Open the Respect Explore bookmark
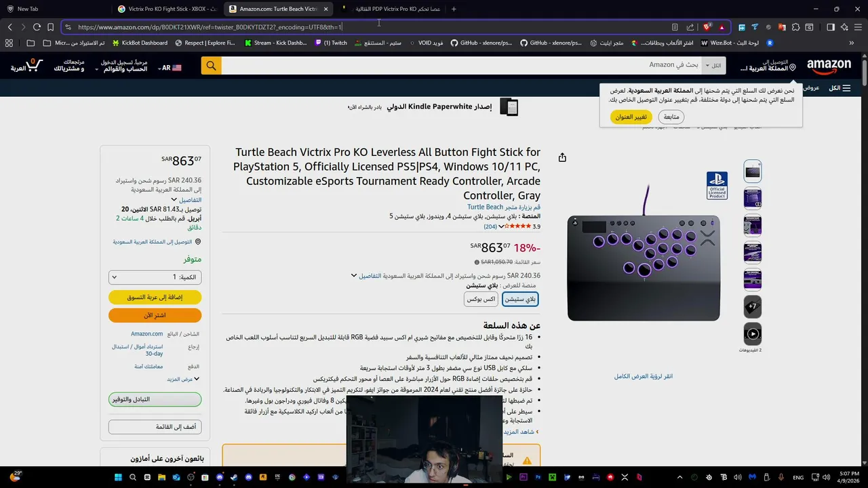This screenshot has height=488, width=868. pyautogui.click(x=205, y=43)
